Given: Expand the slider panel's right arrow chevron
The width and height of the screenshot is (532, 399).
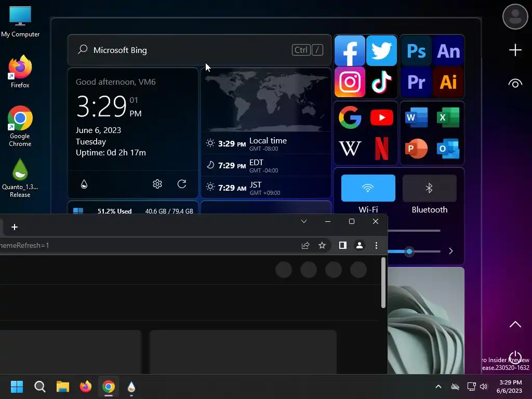Looking at the screenshot, I should 450,251.
